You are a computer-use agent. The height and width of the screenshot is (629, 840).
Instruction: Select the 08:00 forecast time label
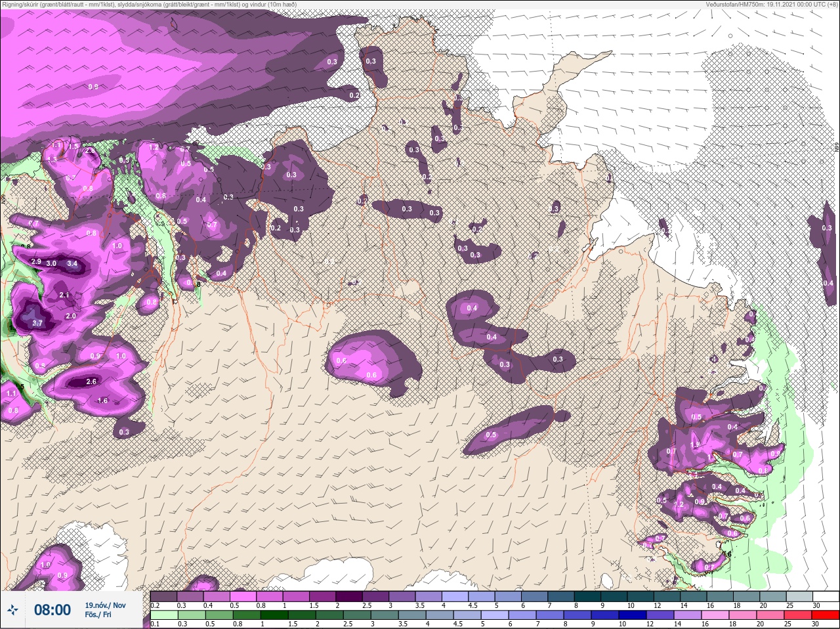coord(52,610)
